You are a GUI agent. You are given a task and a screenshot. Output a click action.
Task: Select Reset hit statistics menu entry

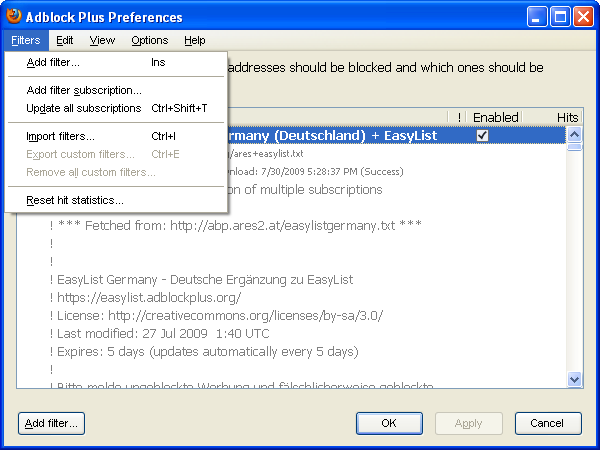click(75, 200)
